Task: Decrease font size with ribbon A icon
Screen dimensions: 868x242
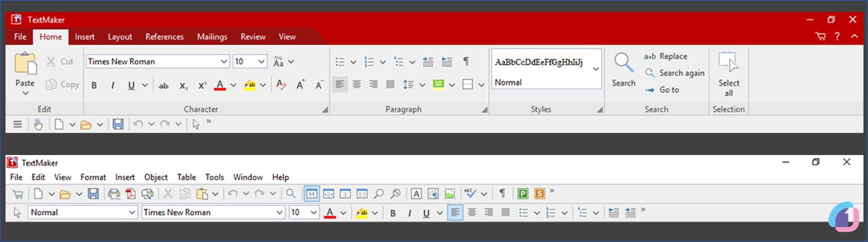Action: (x=319, y=85)
